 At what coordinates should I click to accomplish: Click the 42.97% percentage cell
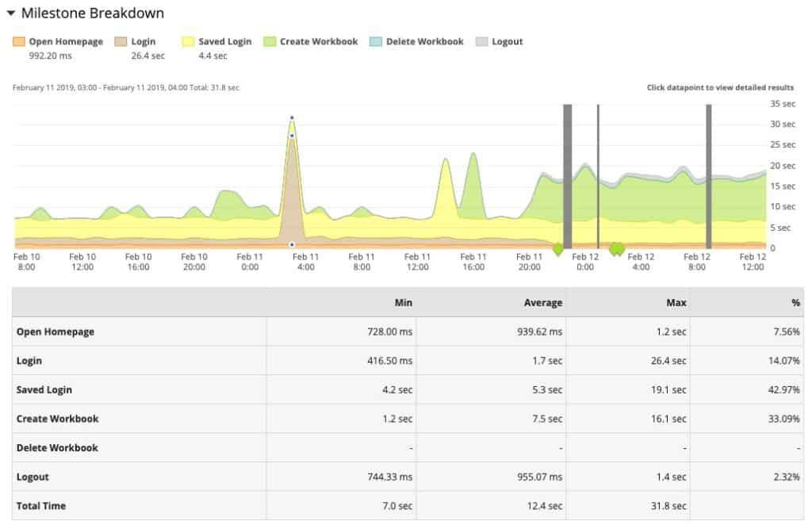(x=783, y=389)
